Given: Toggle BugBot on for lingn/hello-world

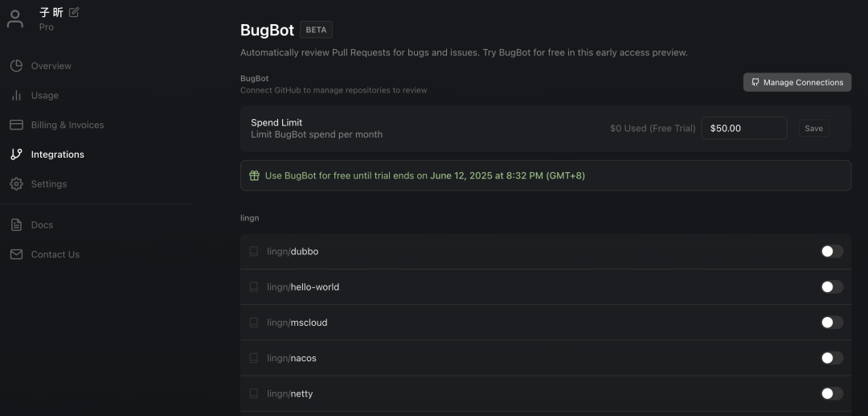Looking at the screenshot, I should [x=832, y=287].
